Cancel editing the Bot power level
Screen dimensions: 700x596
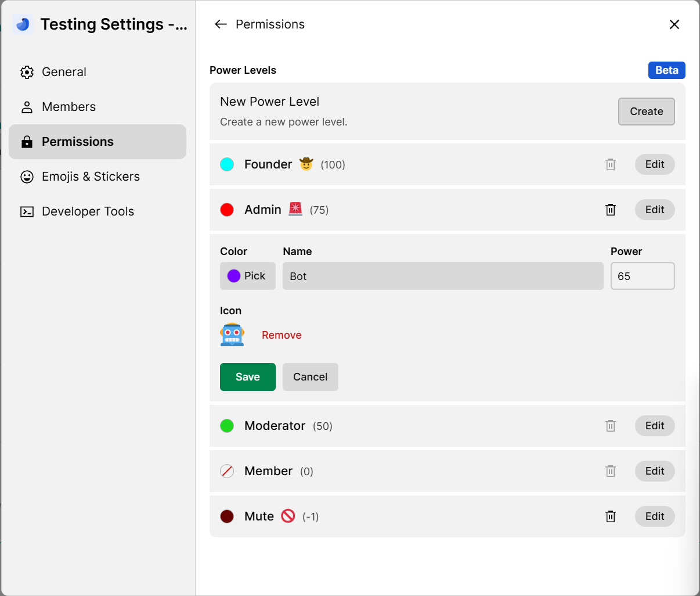(310, 377)
